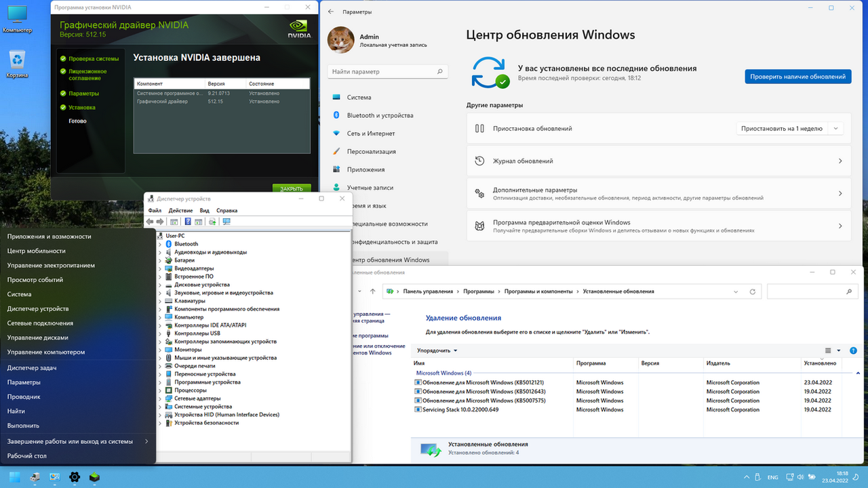
Task: Click Up arrow in Installed Updates navigation bar
Action: click(372, 291)
